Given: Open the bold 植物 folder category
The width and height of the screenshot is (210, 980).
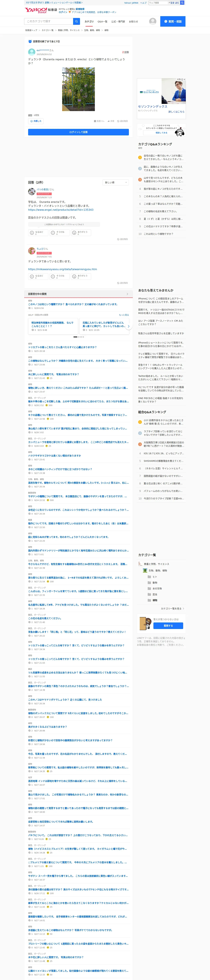Looking at the screenshot, I should pos(152,600).
